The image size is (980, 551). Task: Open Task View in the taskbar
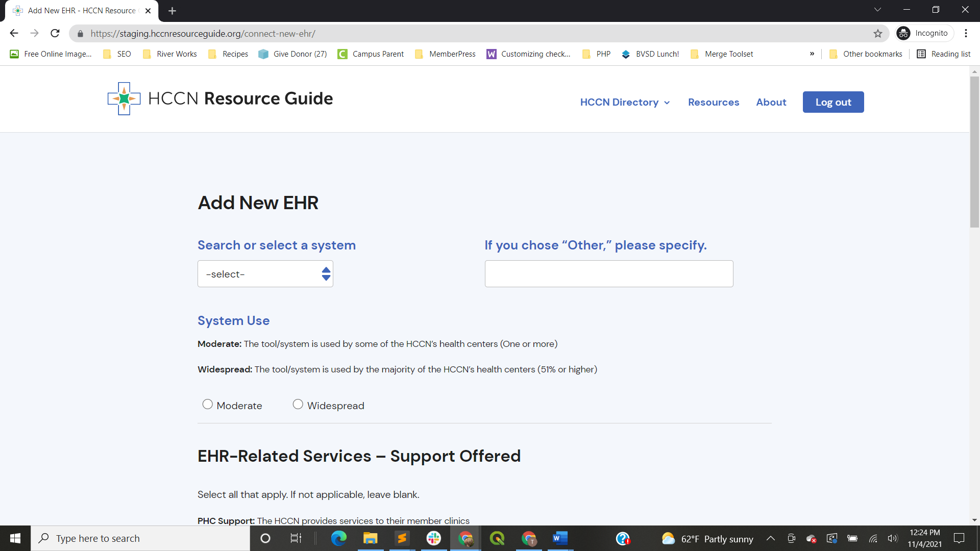coord(296,538)
